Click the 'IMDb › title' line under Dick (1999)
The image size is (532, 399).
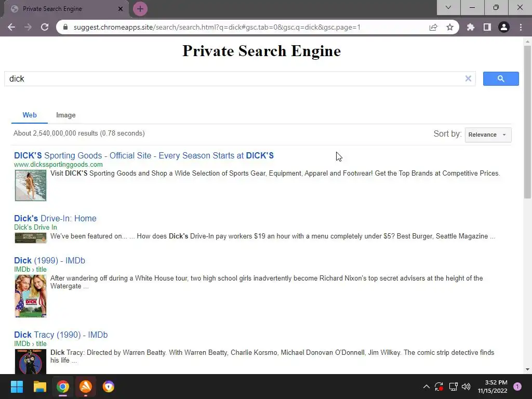(31, 270)
